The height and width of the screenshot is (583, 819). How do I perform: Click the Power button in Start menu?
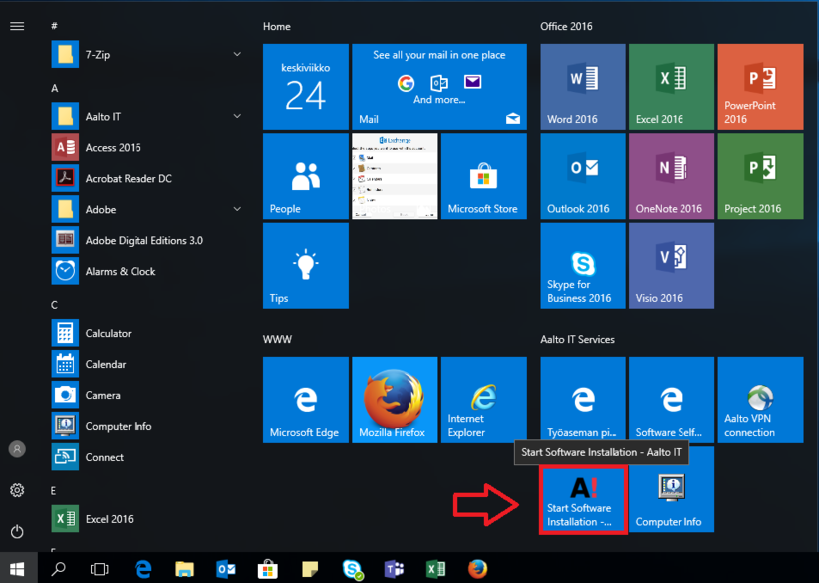tap(17, 531)
